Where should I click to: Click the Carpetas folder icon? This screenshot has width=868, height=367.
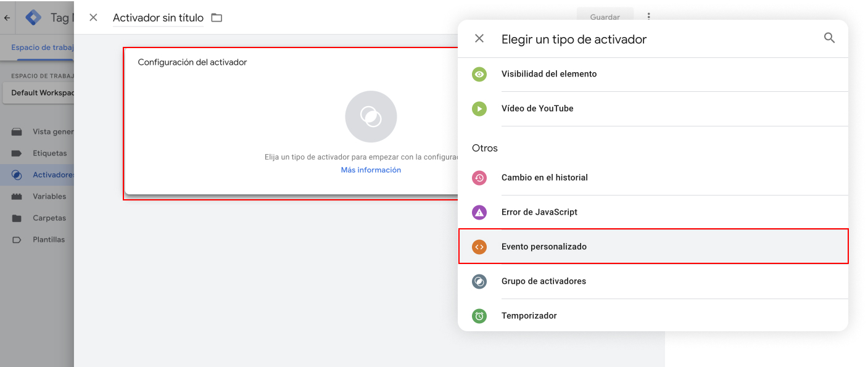(x=17, y=218)
